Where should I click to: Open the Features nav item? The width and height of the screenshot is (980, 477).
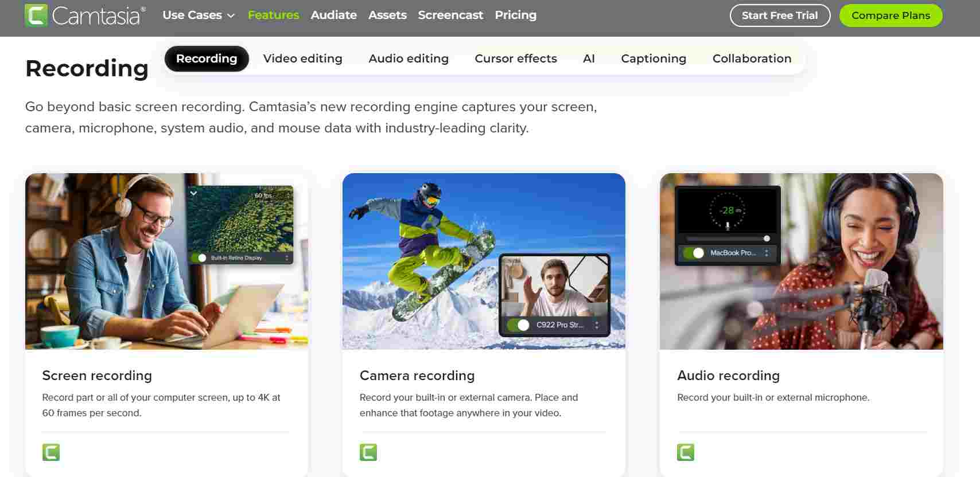coord(273,15)
